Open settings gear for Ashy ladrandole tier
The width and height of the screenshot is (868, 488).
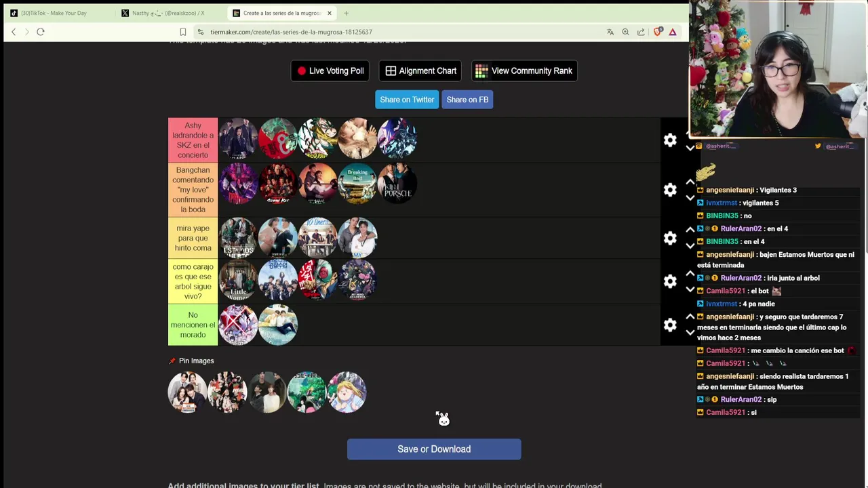click(670, 140)
